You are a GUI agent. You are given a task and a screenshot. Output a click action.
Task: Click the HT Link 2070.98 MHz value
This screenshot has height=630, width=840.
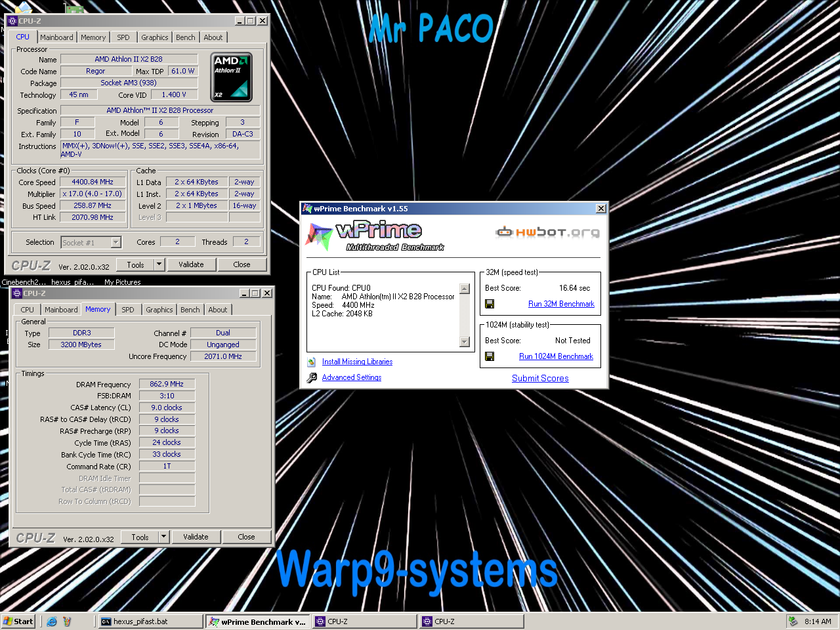pyautogui.click(x=93, y=217)
